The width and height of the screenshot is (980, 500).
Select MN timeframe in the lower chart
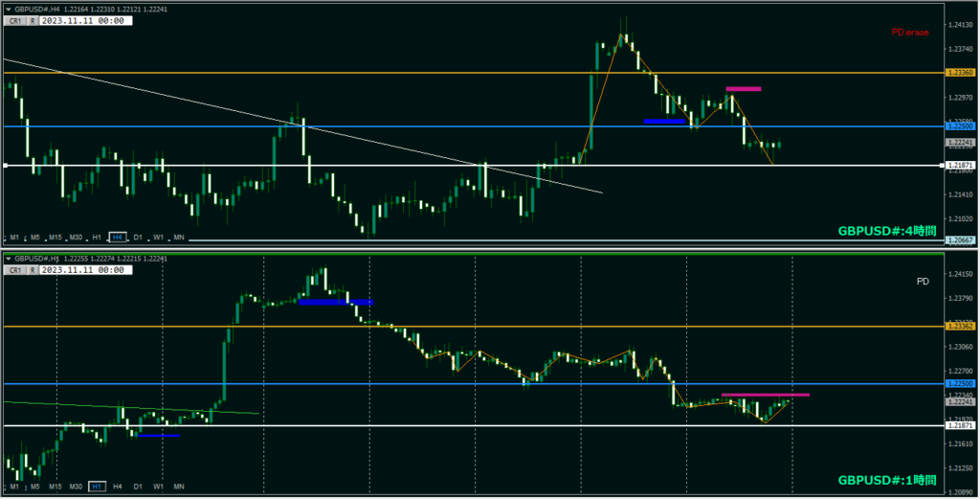(x=179, y=487)
